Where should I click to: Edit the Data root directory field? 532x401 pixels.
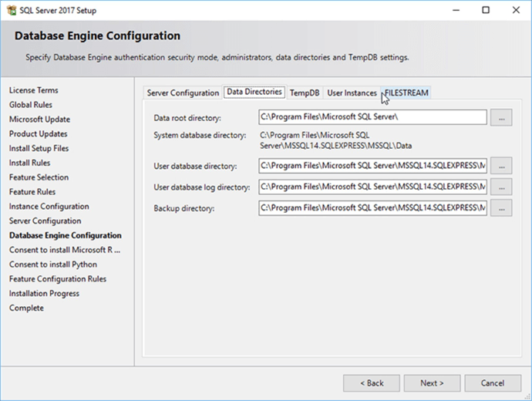373,117
